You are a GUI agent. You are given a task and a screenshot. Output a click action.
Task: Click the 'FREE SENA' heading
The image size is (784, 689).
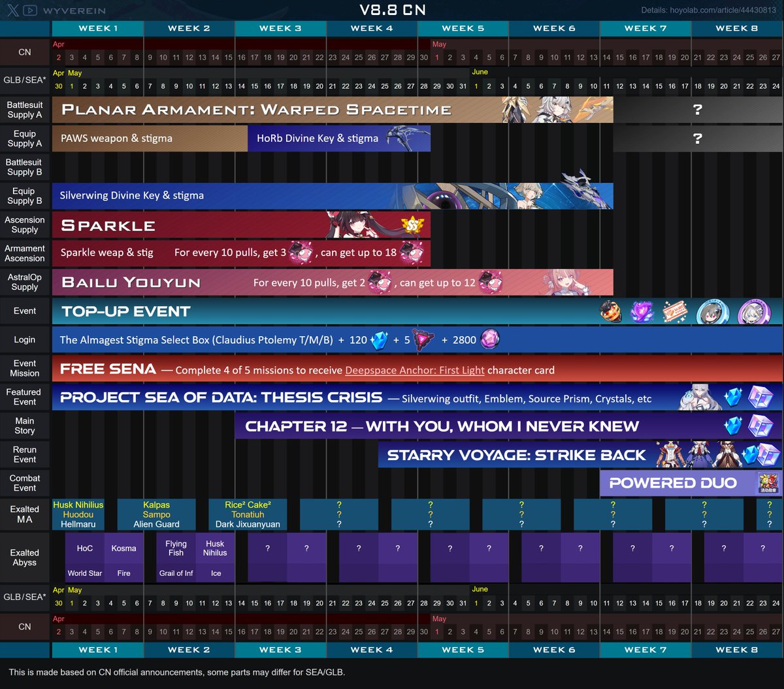point(108,369)
